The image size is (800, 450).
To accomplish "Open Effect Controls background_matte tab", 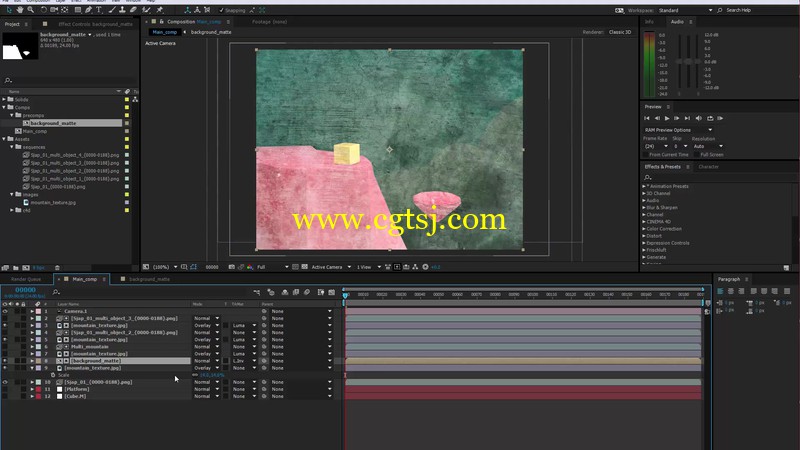I will tap(95, 24).
